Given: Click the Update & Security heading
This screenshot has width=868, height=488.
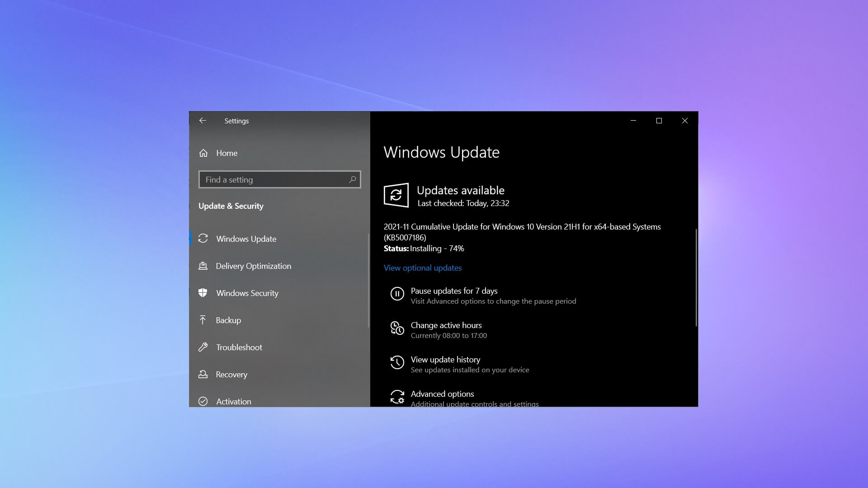Looking at the screenshot, I should click(x=231, y=206).
